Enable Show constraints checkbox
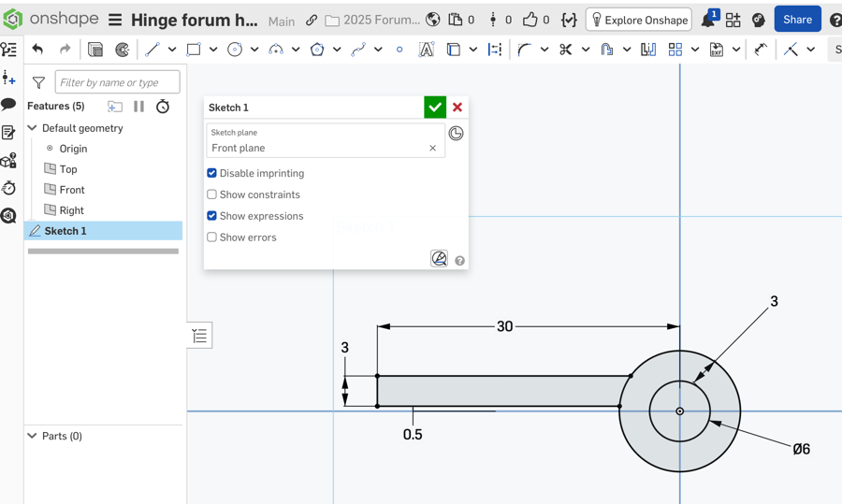842x504 pixels. (212, 194)
